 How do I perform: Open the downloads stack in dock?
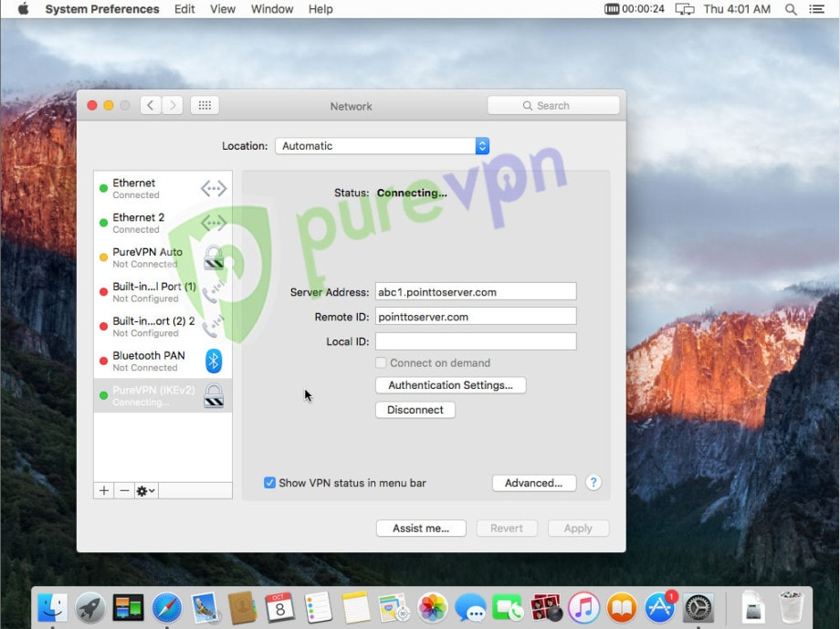753,608
